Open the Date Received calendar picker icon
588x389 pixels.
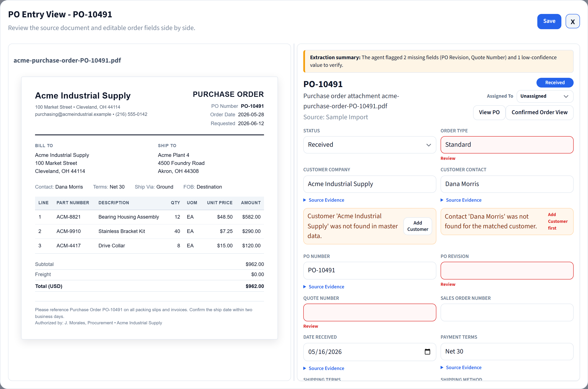427,352
